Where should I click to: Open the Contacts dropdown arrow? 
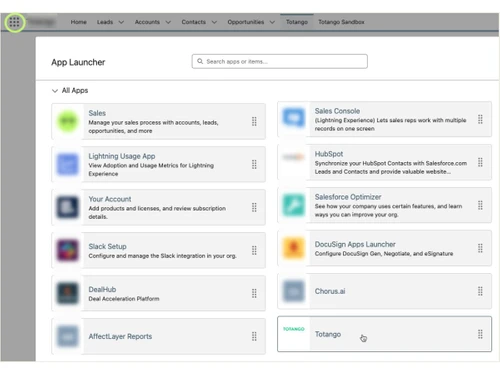[x=214, y=22]
